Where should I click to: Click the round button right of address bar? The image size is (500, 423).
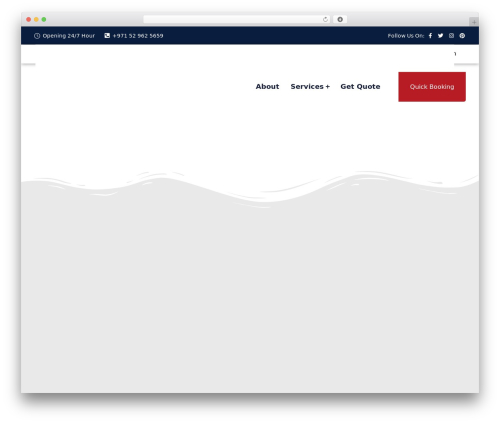340,19
